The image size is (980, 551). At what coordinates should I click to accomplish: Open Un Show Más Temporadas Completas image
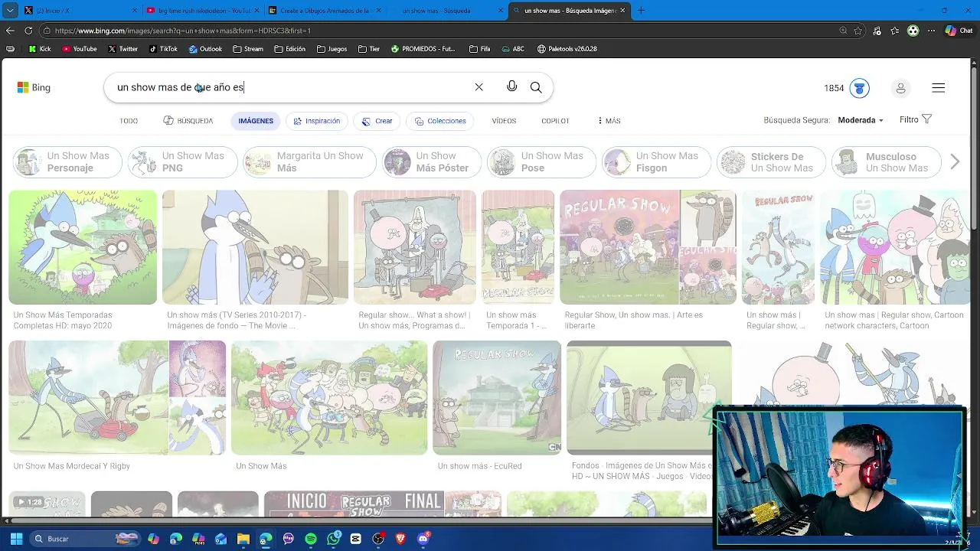tap(83, 247)
